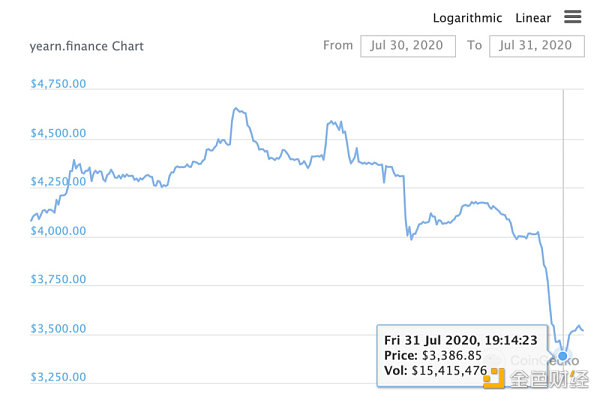The width and height of the screenshot is (600, 400).
Task: Open the chart hamburger menu
Action: 573,17
